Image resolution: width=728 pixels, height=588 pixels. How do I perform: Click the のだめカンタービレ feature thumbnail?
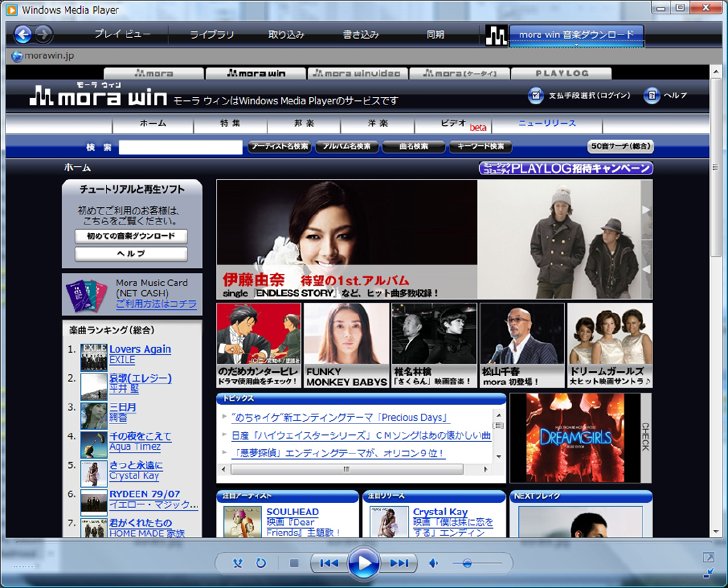(x=259, y=345)
